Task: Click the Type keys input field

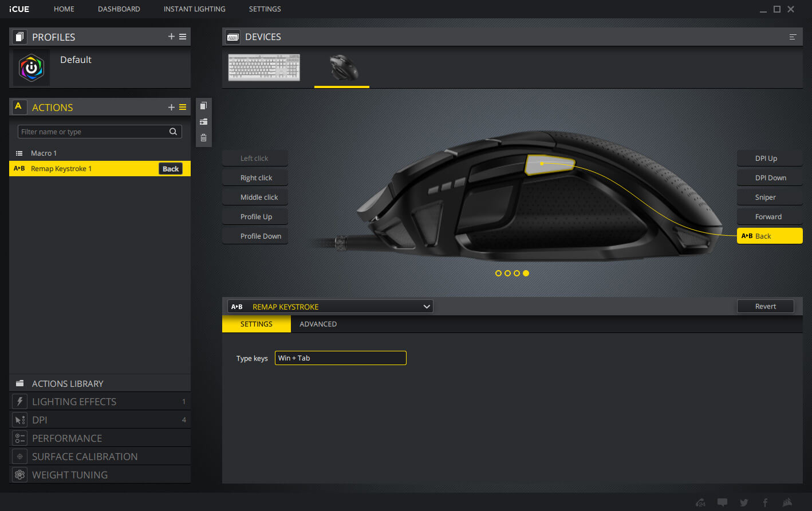Action: [341, 358]
